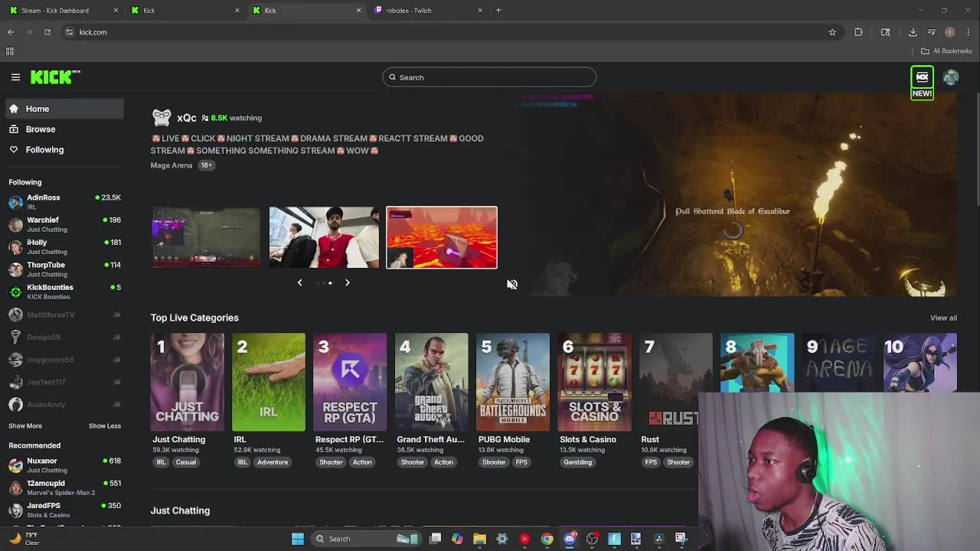Open Rust category card

(676, 382)
